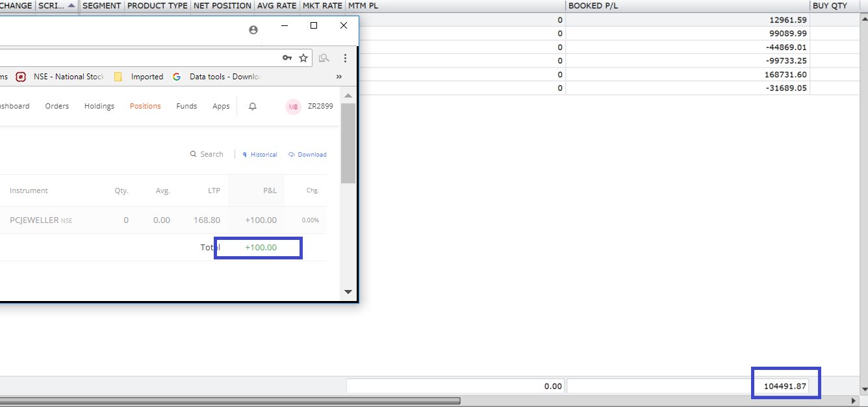Image resolution: width=868 pixels, height=407 pixels.
Task: Click the MTM PL column header
Action: click(x=455, y=5)
